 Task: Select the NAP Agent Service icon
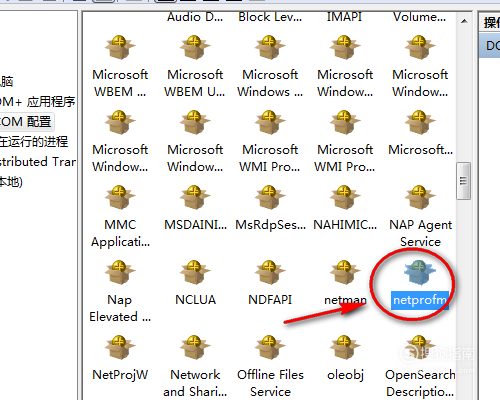[420, 197]
